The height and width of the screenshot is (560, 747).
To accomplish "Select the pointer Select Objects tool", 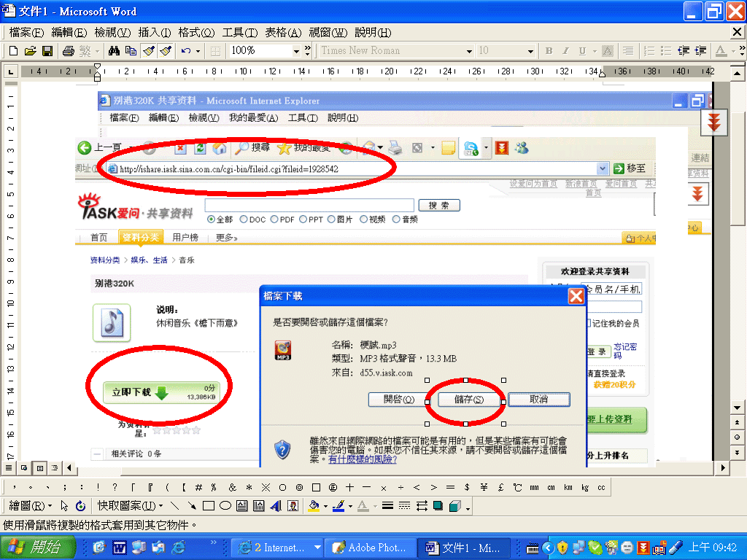I will [x=65, y=506].
